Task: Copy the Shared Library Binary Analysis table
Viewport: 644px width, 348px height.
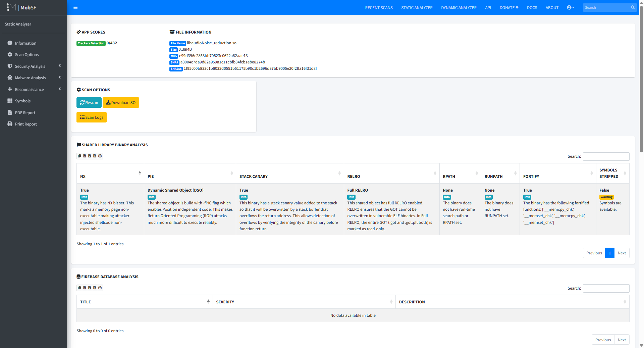Action: point(79,156)
